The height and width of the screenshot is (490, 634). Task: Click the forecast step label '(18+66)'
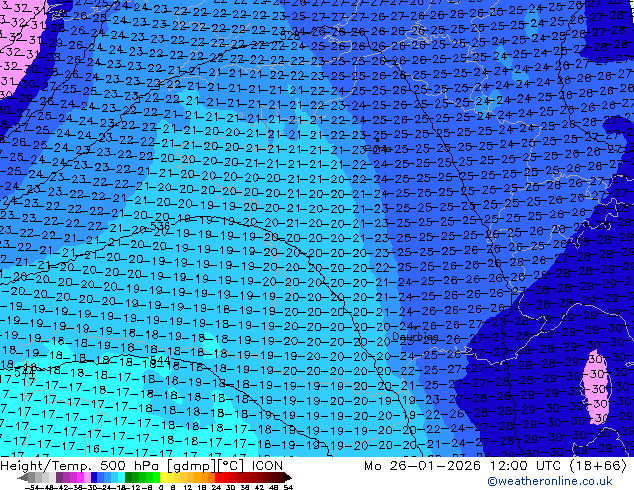coord(598,466)
